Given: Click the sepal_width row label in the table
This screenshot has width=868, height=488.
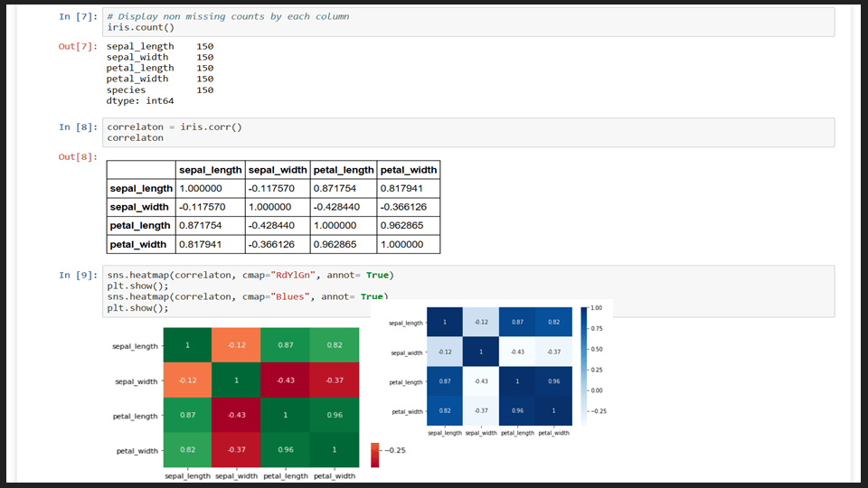Looking at the screenshot, I should click(141, 207).
